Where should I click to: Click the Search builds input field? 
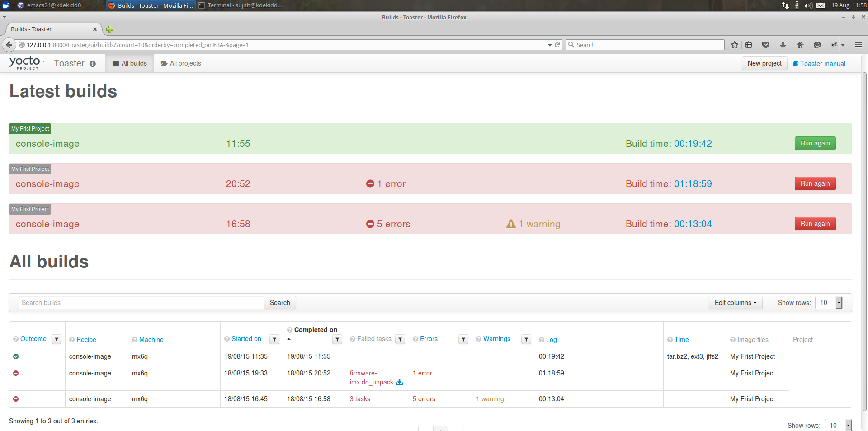click(x=141, y=303)
